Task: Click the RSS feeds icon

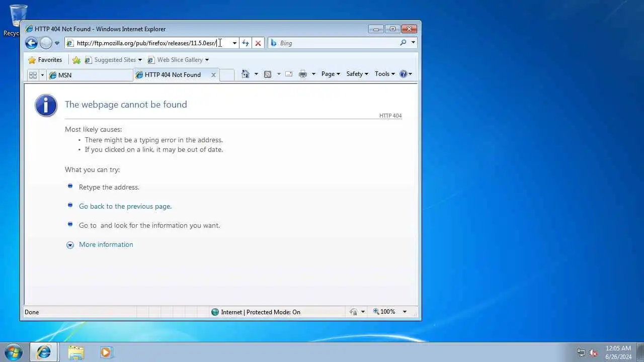Action: [x=268, y=74]
